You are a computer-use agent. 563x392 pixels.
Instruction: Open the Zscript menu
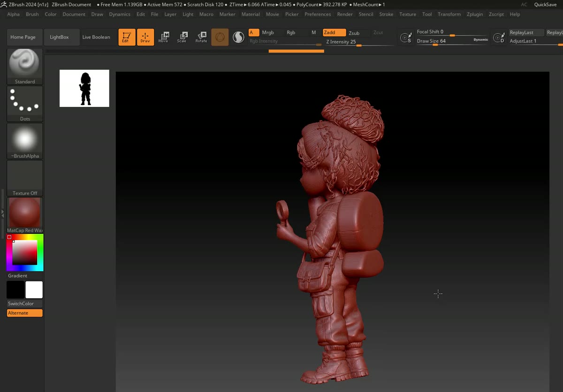tap(496, 14)
